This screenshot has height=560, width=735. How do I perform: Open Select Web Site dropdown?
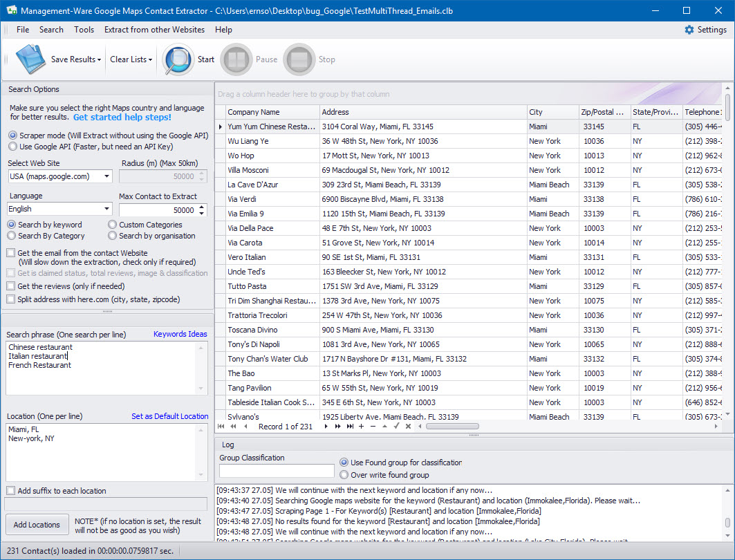pos(107,176)
